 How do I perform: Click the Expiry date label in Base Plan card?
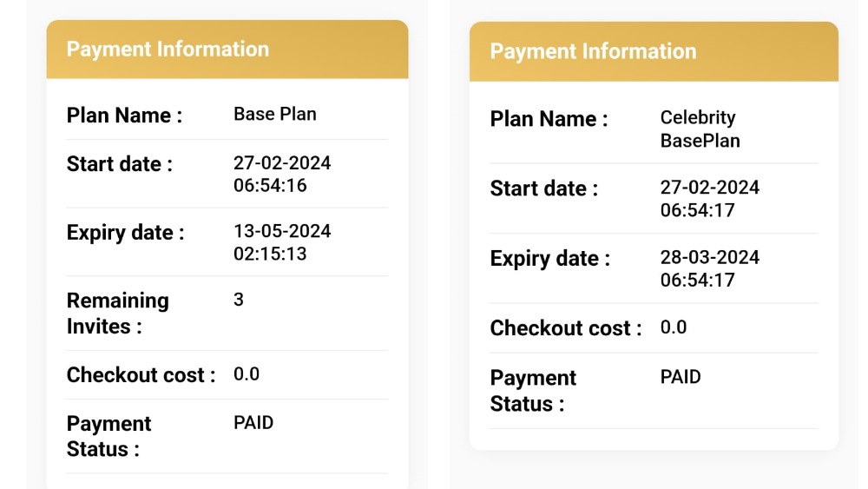[x=125, y=233]
